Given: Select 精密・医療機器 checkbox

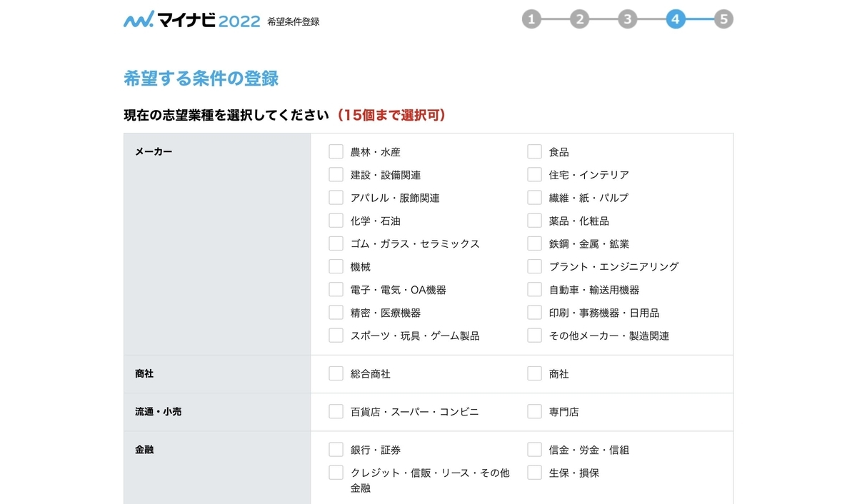Looking at the screenshot, I should [336, 312].
